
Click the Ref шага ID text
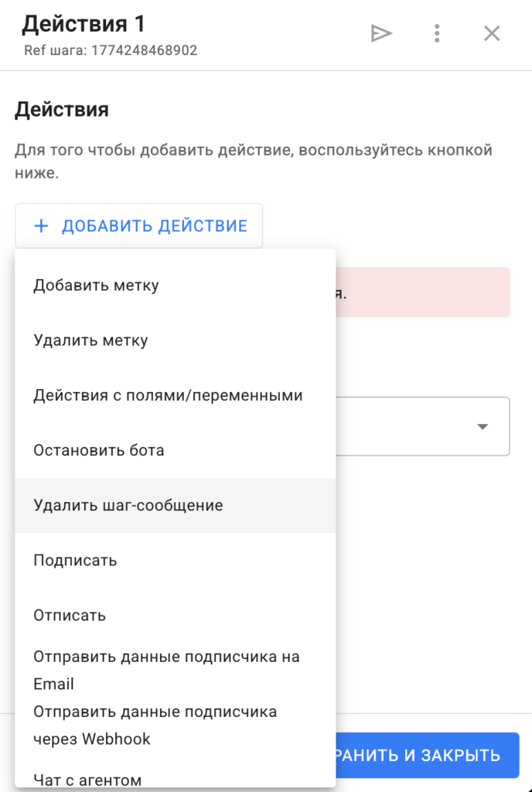[109, 51]
